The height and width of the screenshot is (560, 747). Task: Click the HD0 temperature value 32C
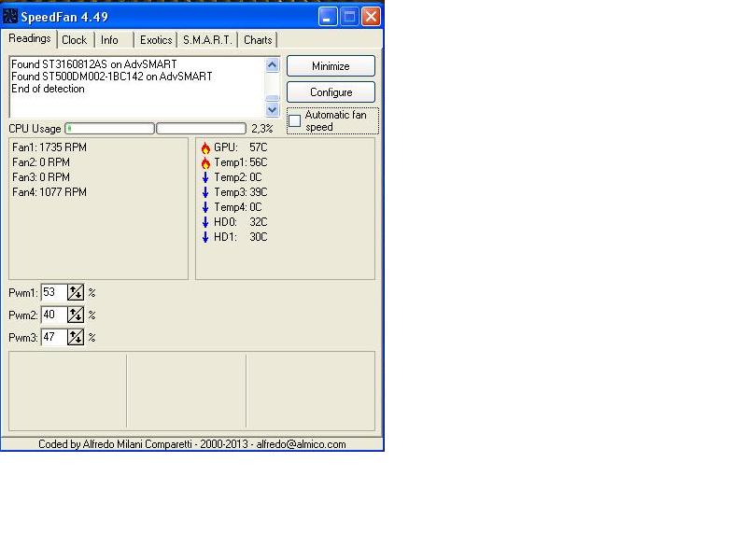tap(259, 222)
